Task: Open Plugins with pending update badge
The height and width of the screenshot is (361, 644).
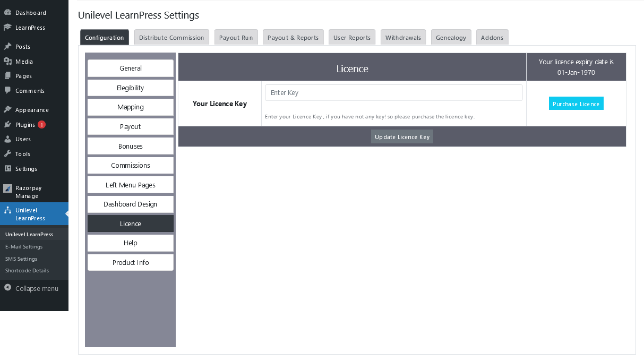Action: [25, 124]
